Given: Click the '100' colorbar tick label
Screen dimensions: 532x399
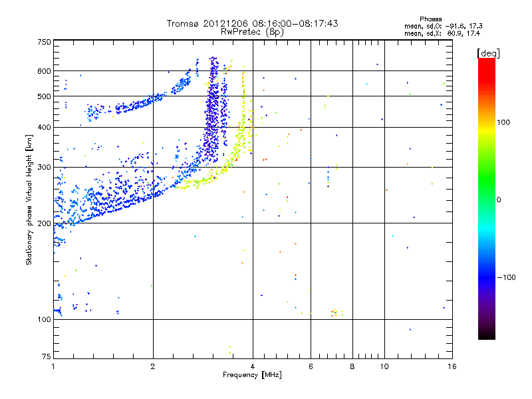Looking at the screenshot, I should 503,122.
